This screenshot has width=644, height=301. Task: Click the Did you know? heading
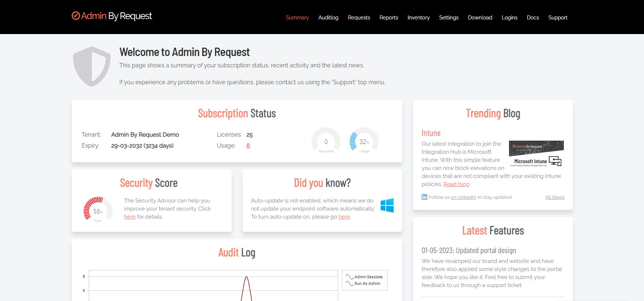(322, 183)
